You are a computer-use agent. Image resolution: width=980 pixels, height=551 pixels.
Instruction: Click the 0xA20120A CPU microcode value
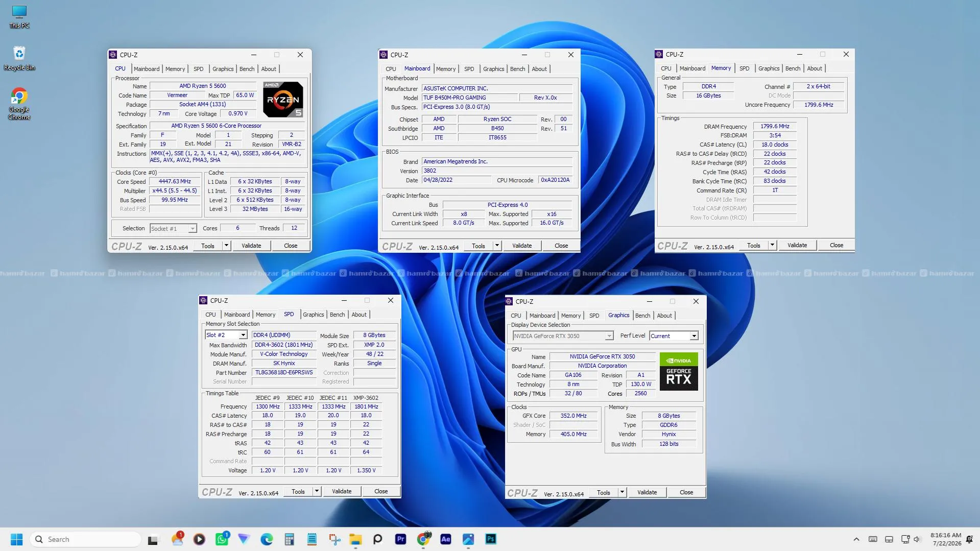pos(555,180)
